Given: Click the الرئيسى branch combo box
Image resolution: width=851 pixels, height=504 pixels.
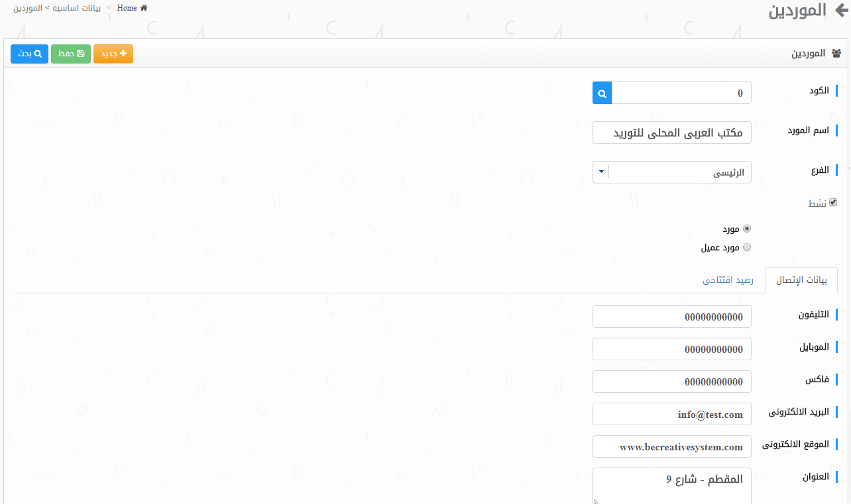Looking at the screenshot, I should pos(679,172).
